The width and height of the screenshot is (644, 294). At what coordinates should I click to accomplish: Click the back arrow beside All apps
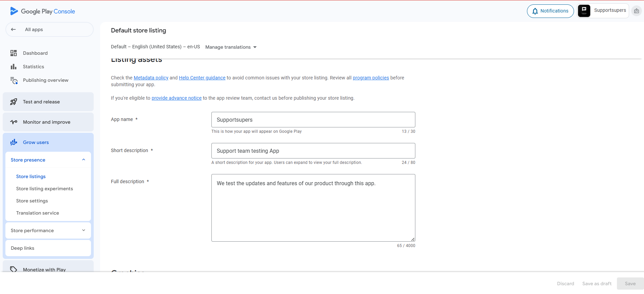14,29
